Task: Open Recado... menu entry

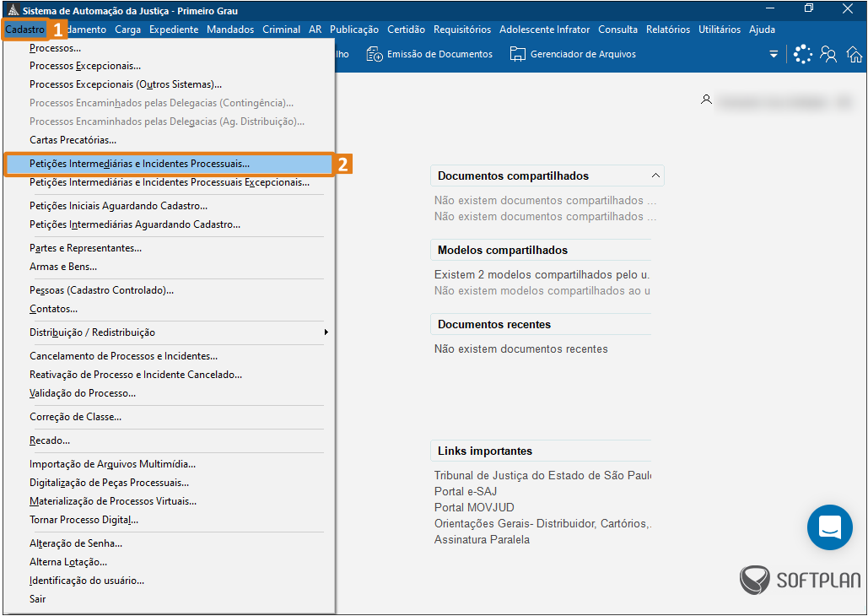Action: click(170, 440)
